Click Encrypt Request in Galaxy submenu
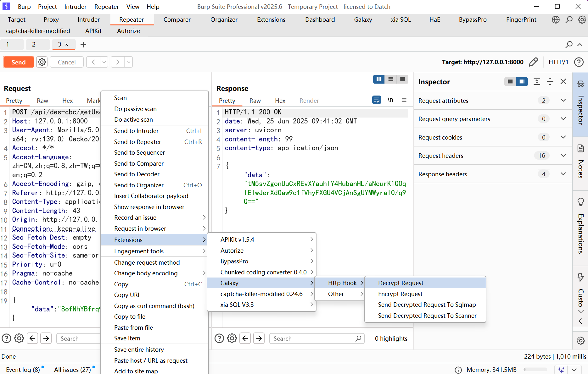Screen dimensions: 588x374 coord(425,294)
